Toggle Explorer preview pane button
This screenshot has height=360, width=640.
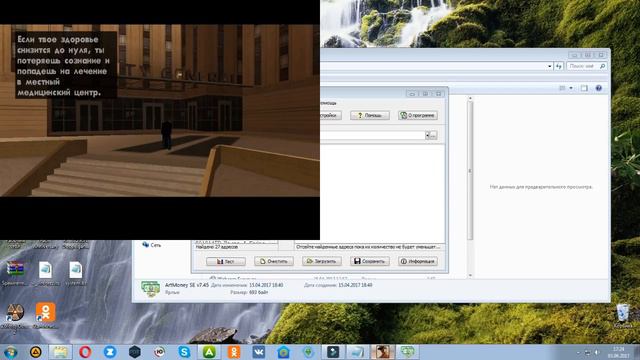[x=584, y=88]
